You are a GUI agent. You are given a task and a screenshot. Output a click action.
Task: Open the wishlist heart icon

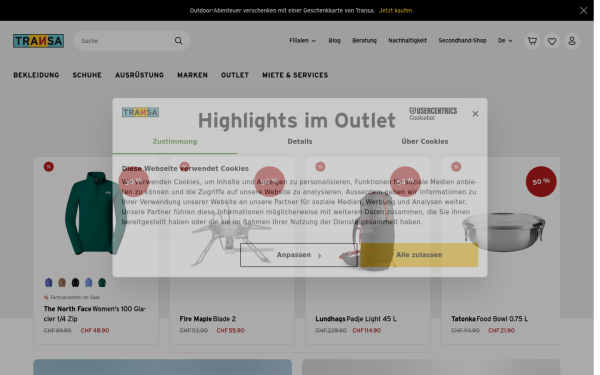pyautogui.click(x=552, y=41)
